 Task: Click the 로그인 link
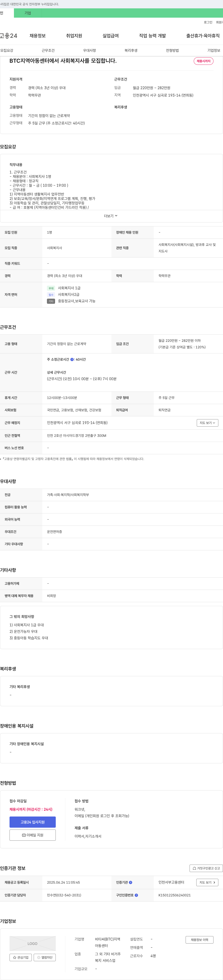coord(208,23)
